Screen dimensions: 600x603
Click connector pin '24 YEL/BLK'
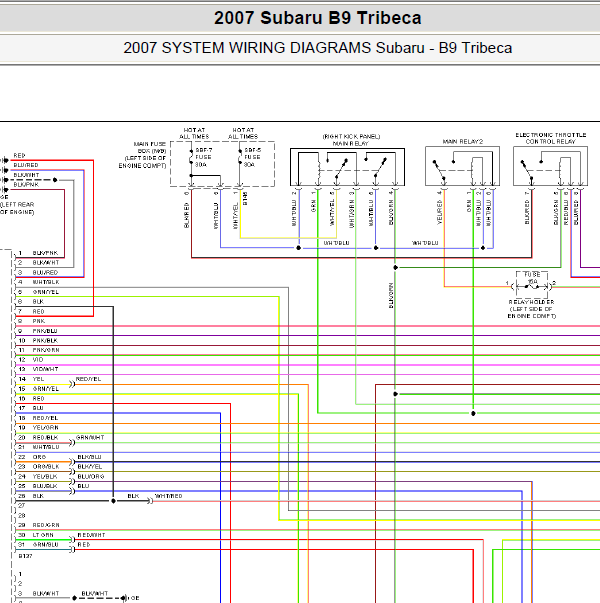[x=38, y=476]
